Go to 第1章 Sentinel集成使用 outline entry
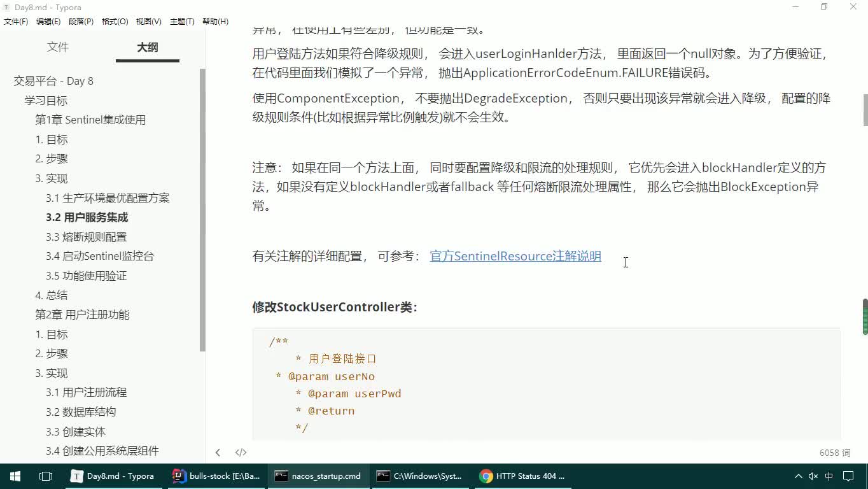This screenshot has width=868, height=489. point(90,120)
